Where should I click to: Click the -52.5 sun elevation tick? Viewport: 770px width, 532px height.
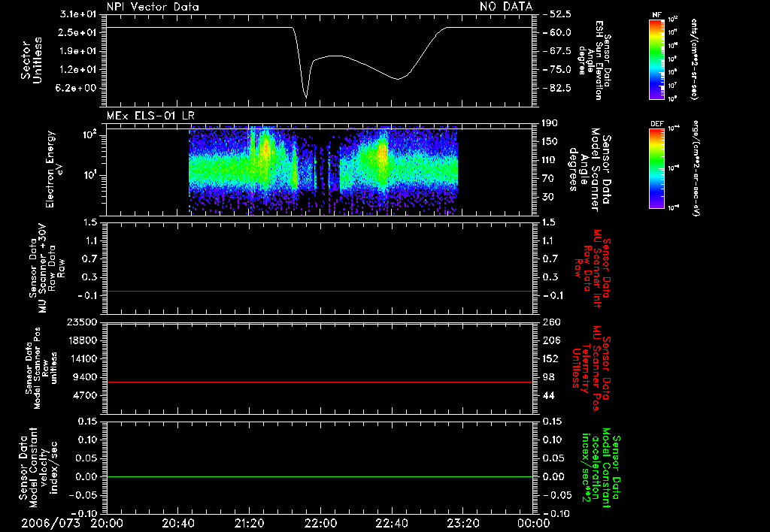point(557,14)
